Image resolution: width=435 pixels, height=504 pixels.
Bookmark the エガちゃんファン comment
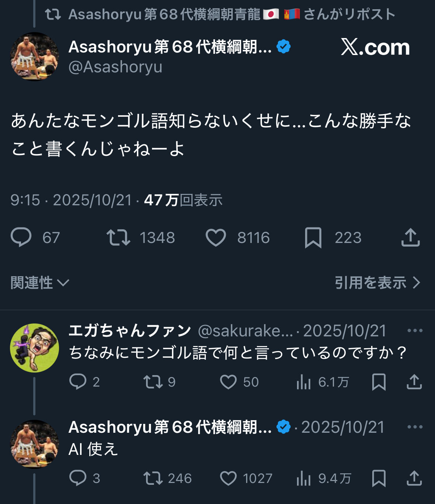pos(379,382)
